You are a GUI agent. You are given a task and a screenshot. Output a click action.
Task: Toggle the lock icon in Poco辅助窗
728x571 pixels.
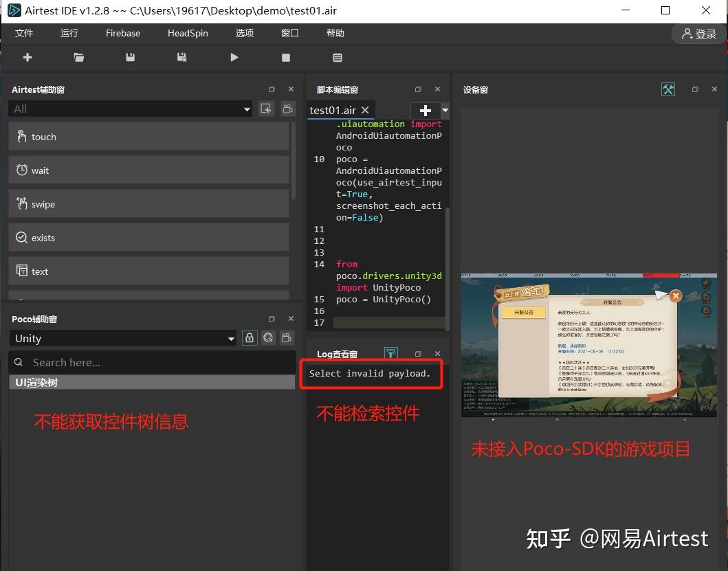pyautogui.click(x=250, y=337)
